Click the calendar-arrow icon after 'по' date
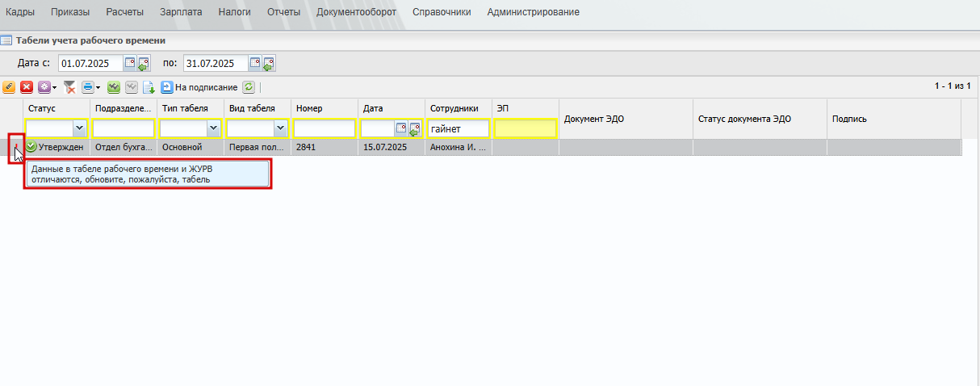This screenshot has height=386, width=980. [269, 63]
